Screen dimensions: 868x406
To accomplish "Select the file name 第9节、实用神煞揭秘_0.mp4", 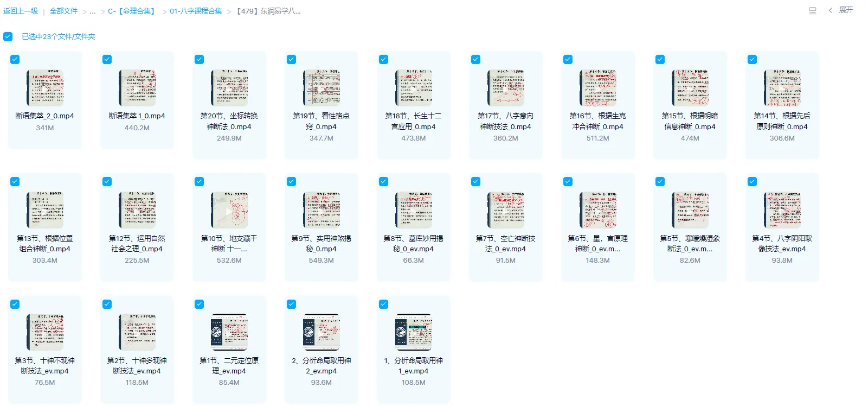I will 322,243.
